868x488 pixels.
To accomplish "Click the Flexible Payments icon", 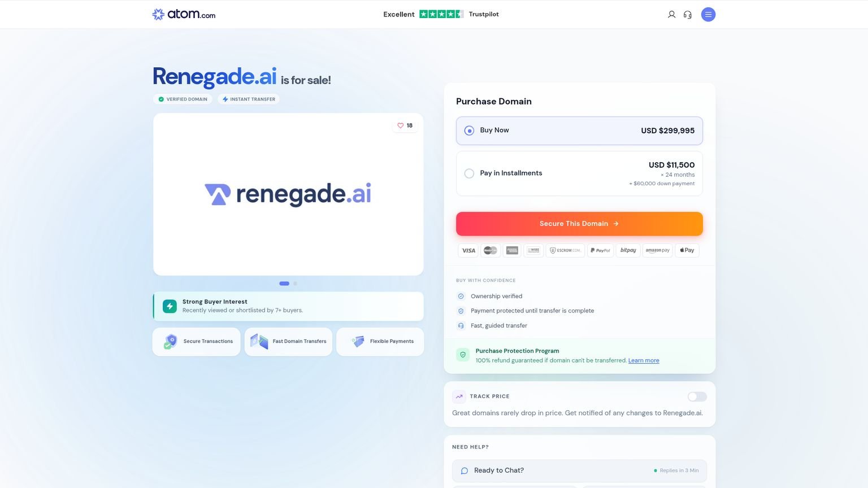I will click(358, 341).
